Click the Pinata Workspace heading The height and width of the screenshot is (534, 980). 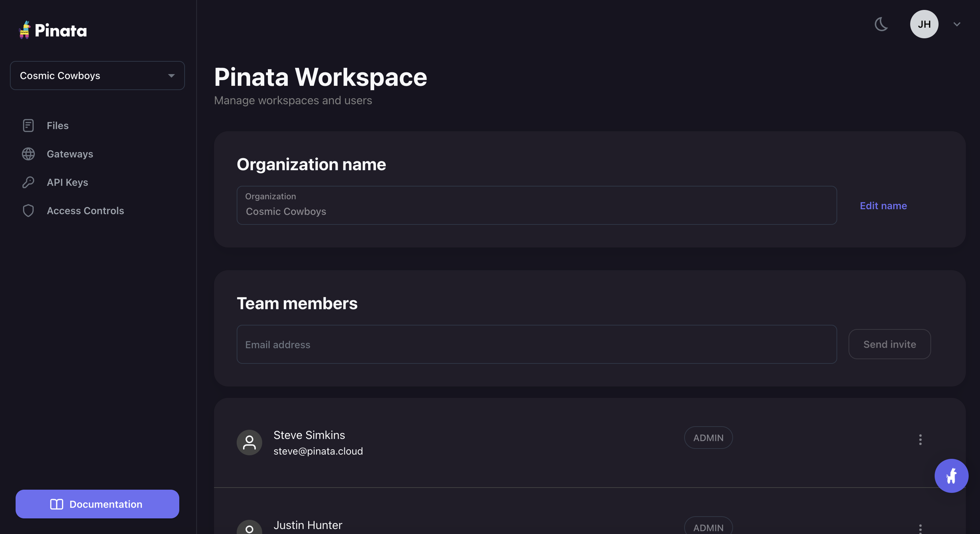(320, 77)
